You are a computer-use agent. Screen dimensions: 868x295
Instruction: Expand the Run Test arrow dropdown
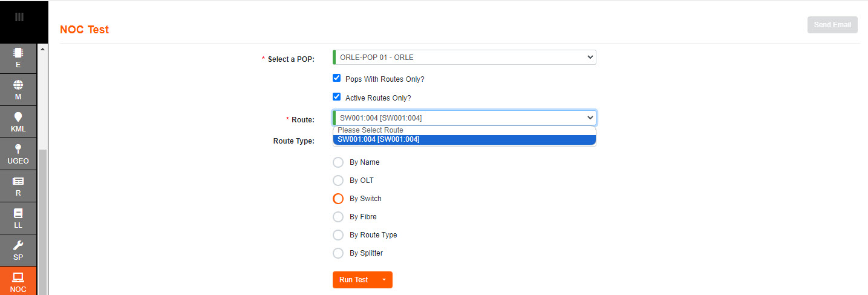(383, 280)
